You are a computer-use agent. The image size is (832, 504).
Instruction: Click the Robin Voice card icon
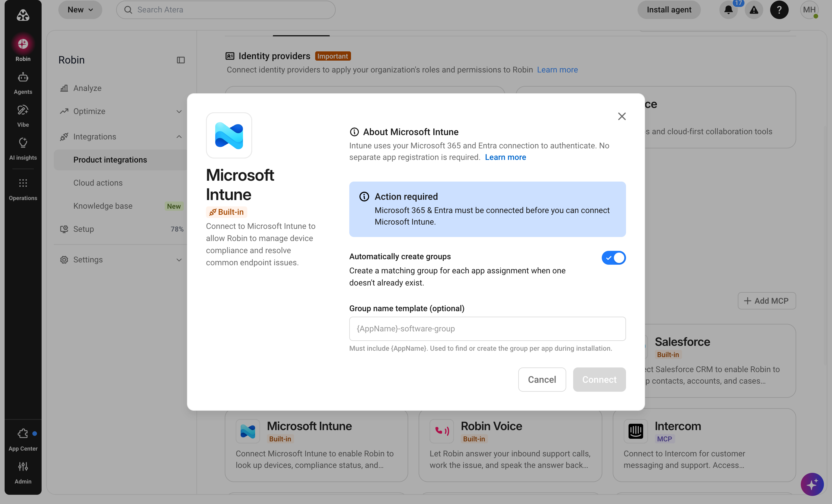pyautogui.click(x=441, y=431)
